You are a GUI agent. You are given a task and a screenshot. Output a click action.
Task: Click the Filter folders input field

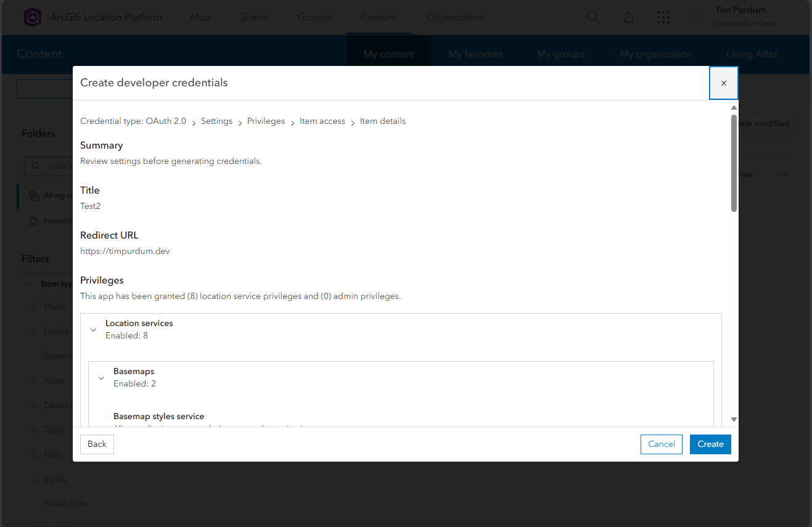(x=49, y=166)
